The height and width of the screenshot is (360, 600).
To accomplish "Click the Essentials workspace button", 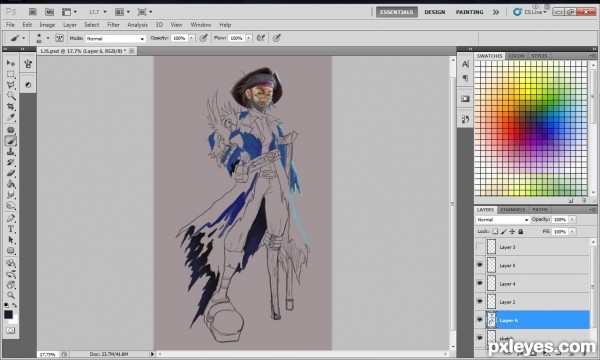I will (x=396, y=12).
